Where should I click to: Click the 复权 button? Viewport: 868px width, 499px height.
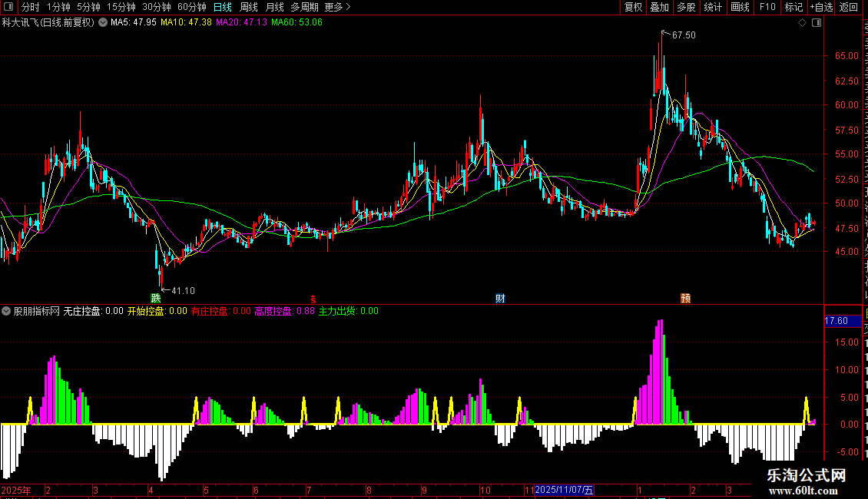633,7
